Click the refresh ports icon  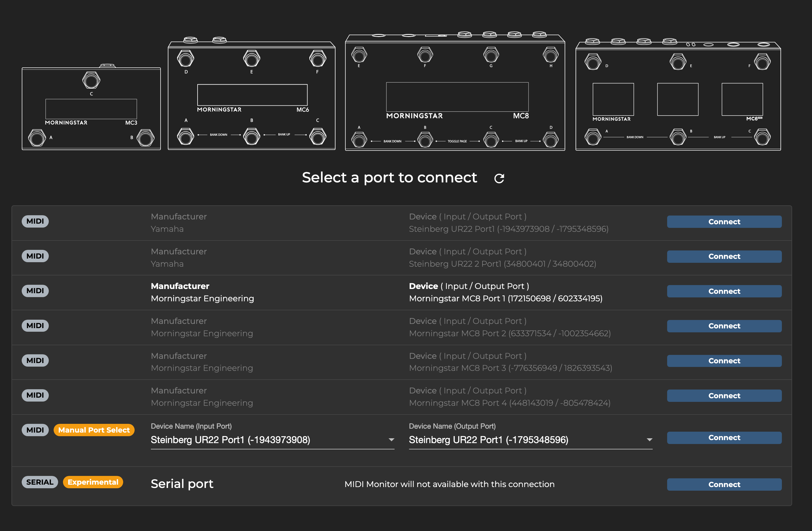pyautogui.click(x=499, y=178)
